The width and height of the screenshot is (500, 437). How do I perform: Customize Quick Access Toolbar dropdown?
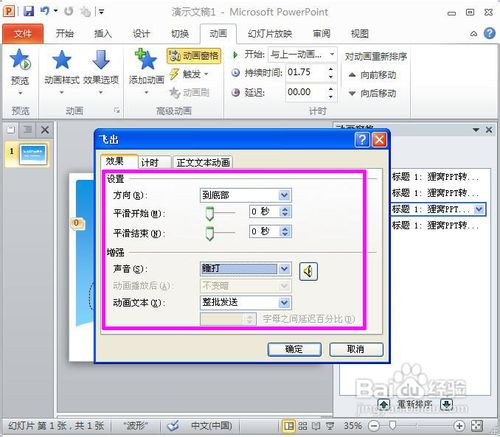(x=100, y=12)
